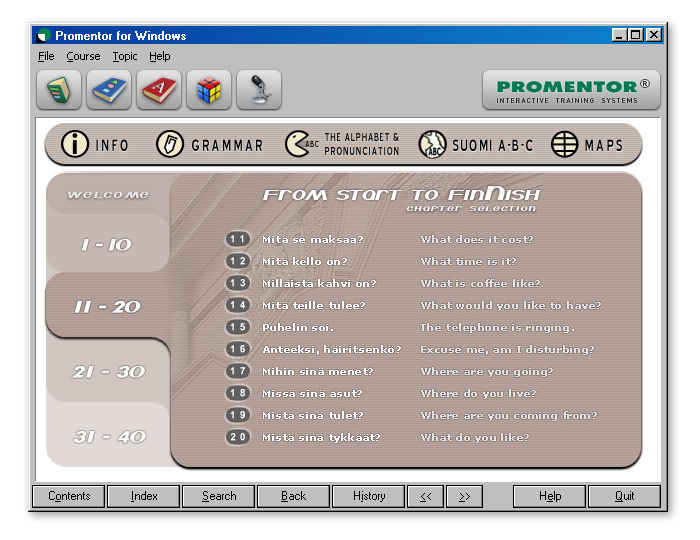The height and width of the screenshot is (540, 700).
Task: Click the red dictionary book icon
Action: pyautogui.click(x=159, y=90)
